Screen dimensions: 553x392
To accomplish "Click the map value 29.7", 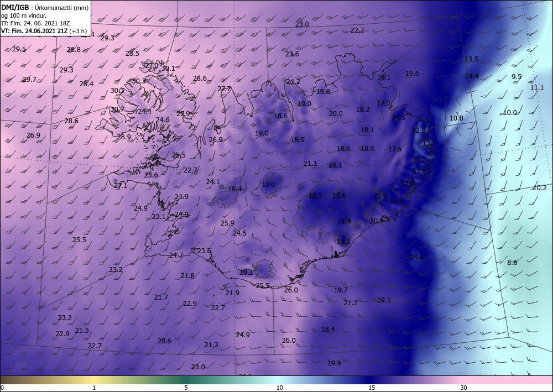I will [x=30, y=80].
